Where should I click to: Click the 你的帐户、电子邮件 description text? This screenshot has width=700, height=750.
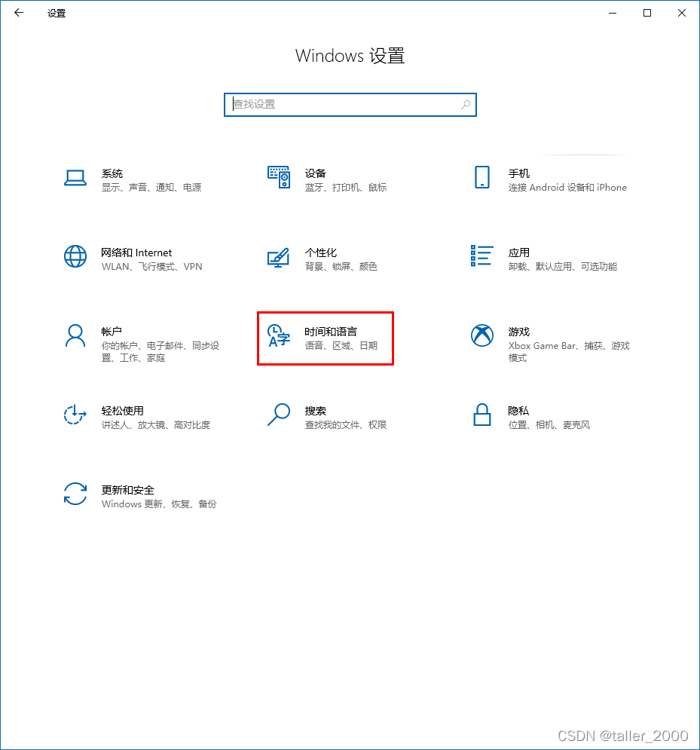coord(160,351)
